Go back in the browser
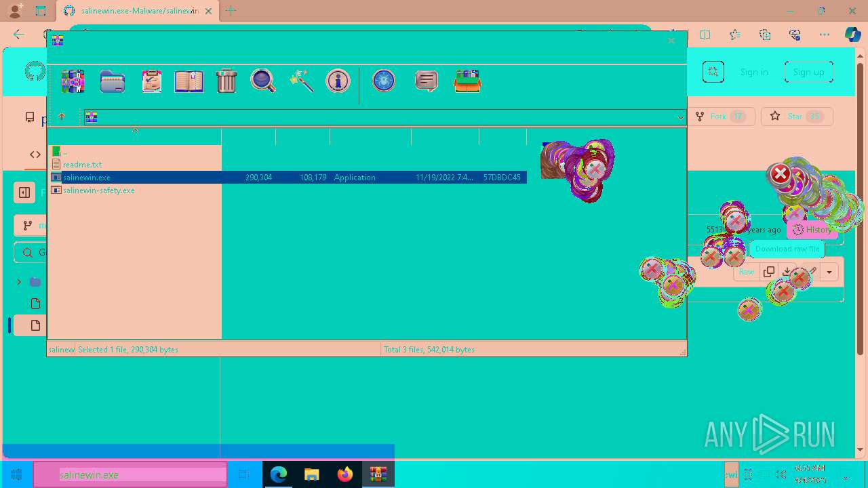Image resolution: width=868 pixels, height=488 pixels. tap(18, 35)
